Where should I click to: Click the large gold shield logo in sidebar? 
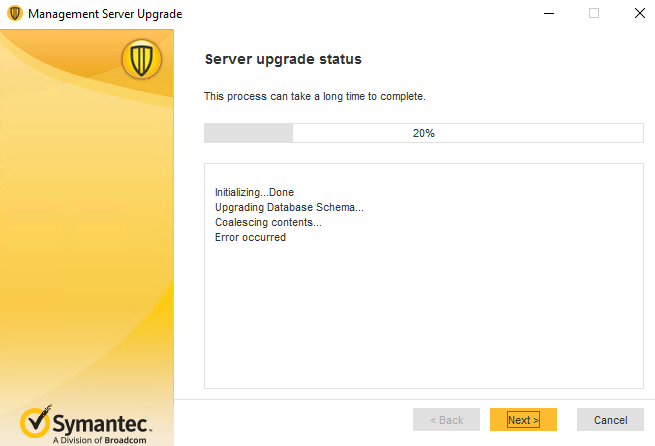[141, 60]
